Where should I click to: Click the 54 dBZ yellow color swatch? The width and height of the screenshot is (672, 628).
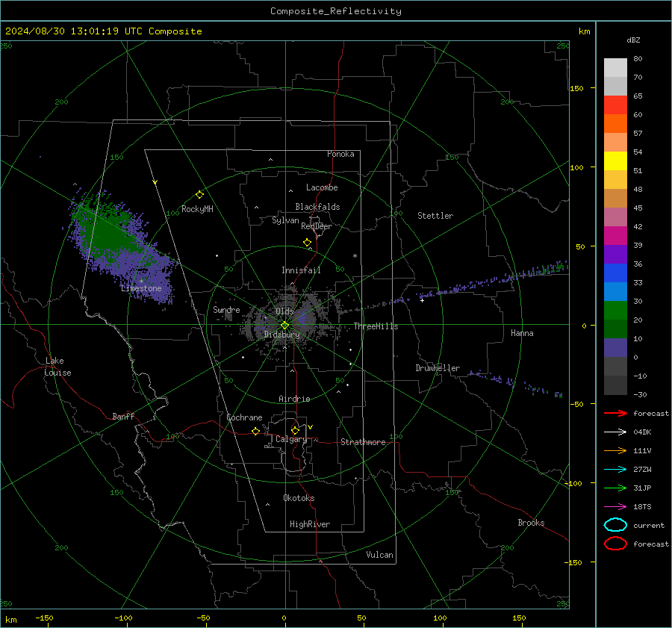click(615, 161)
